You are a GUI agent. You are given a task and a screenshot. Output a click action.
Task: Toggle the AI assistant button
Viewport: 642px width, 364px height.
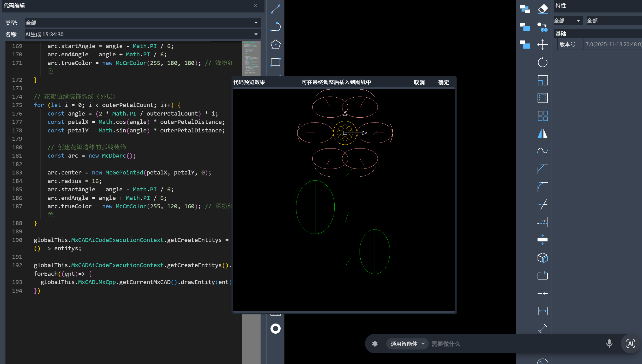tap(630, 343)
